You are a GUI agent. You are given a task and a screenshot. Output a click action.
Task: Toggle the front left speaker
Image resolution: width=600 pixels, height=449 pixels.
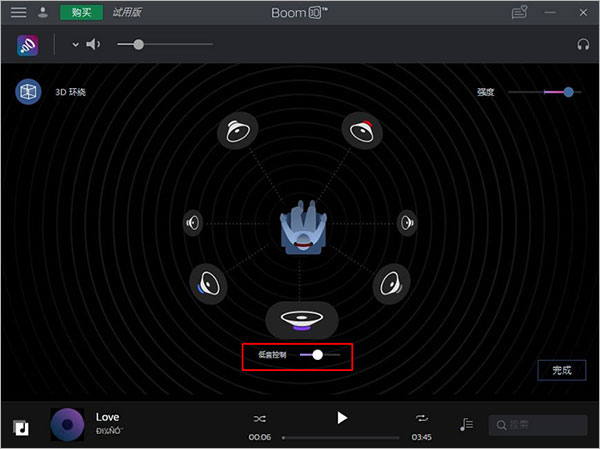pyautogui.click(x=238, y=131)
